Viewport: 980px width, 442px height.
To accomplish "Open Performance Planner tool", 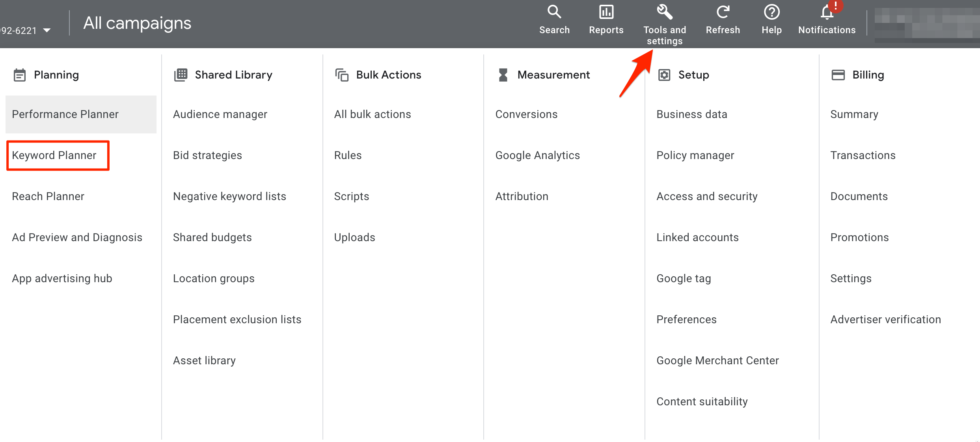I will tap(65, 114).
